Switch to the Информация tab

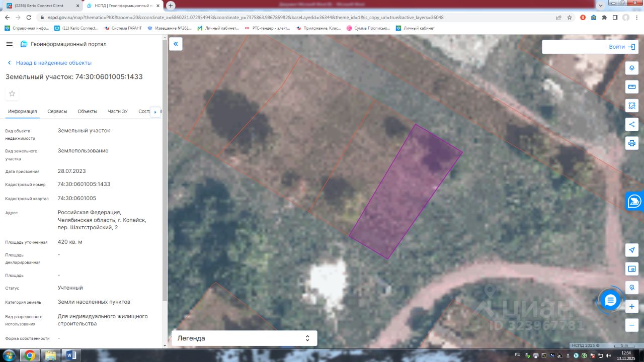click(23, 112)
